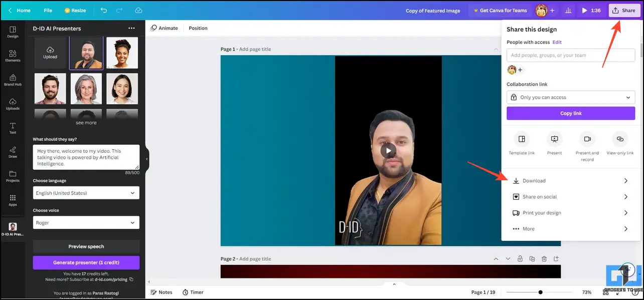Open the Apps panel

click(13, 200)
